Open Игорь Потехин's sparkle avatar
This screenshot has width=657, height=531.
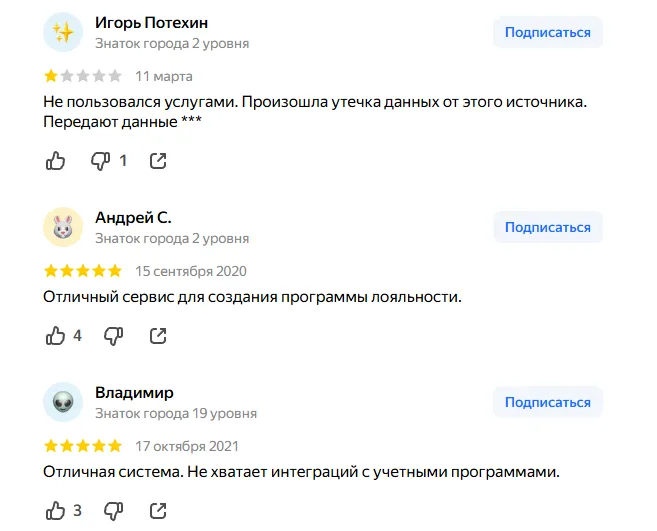(63, 32)
